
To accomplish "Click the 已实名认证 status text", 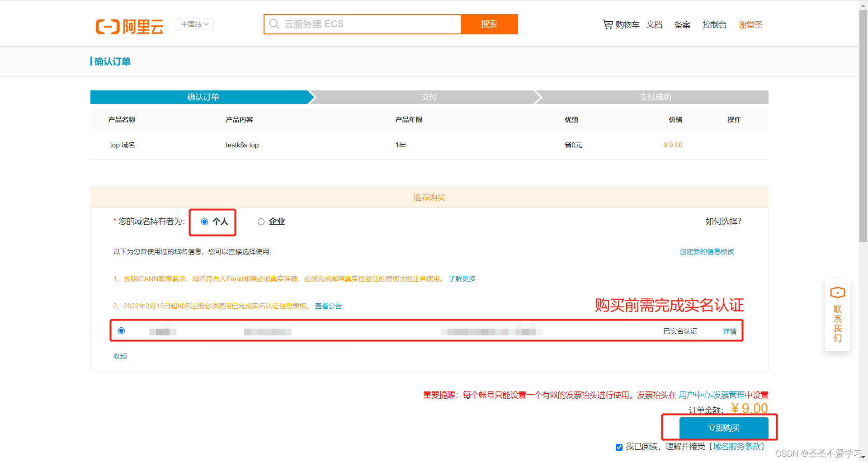I will [x=680, y=331].
